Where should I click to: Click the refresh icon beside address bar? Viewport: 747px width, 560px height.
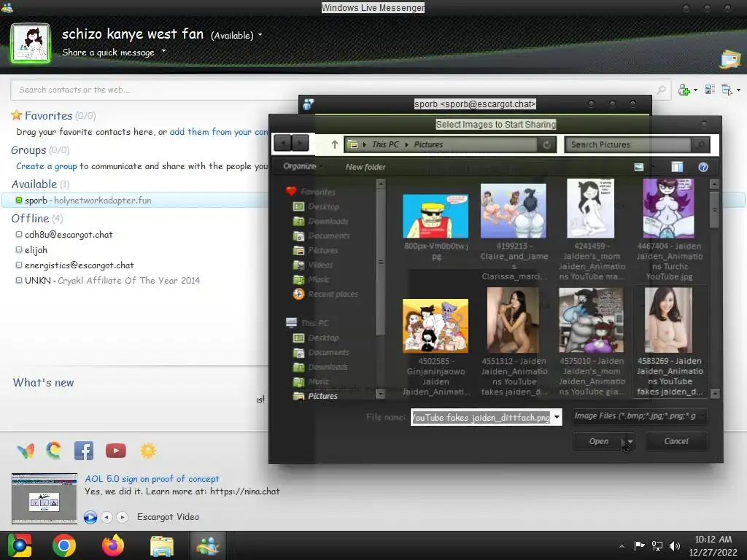click(x=547, y=145)
